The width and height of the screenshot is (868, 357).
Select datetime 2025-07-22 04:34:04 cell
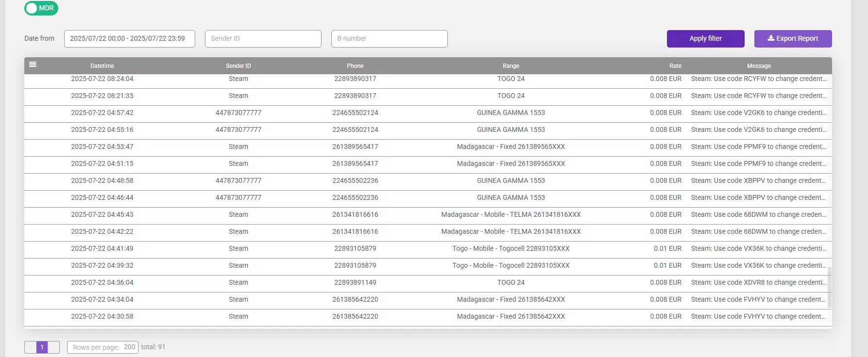[102, 299]
